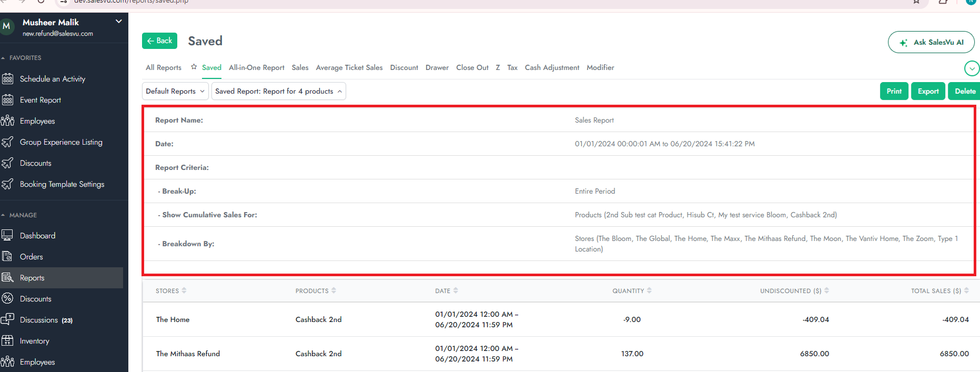Open the Average Ticket Sales tab
Viewport: 980px width, 372px height.
(x=349, y=68)
